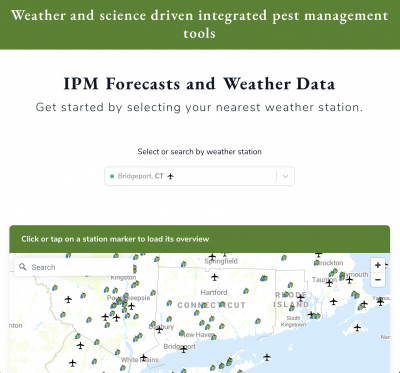The image size is (400, 373).
Task: Click the green dot in station selector
Action: (x=112, y=176)
